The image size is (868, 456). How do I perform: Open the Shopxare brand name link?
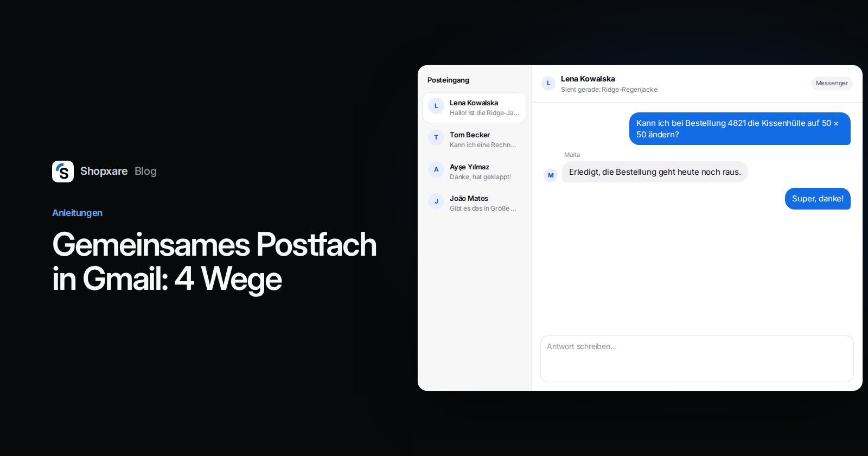point(104,172)
